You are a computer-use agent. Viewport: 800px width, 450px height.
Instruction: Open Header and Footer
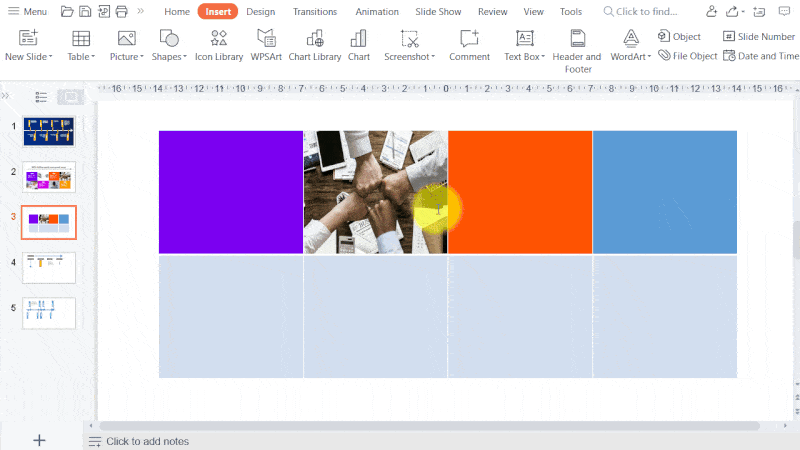pos(577,51)
